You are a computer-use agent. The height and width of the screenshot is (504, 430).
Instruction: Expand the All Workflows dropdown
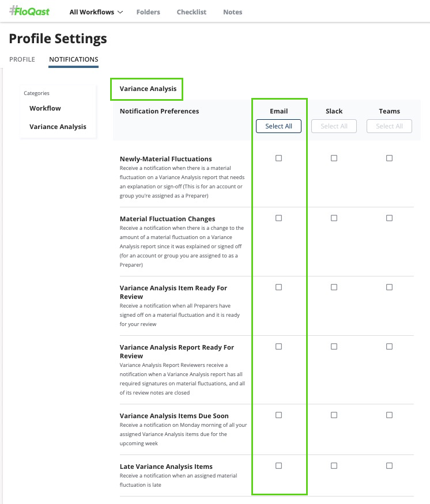[96, 12]
